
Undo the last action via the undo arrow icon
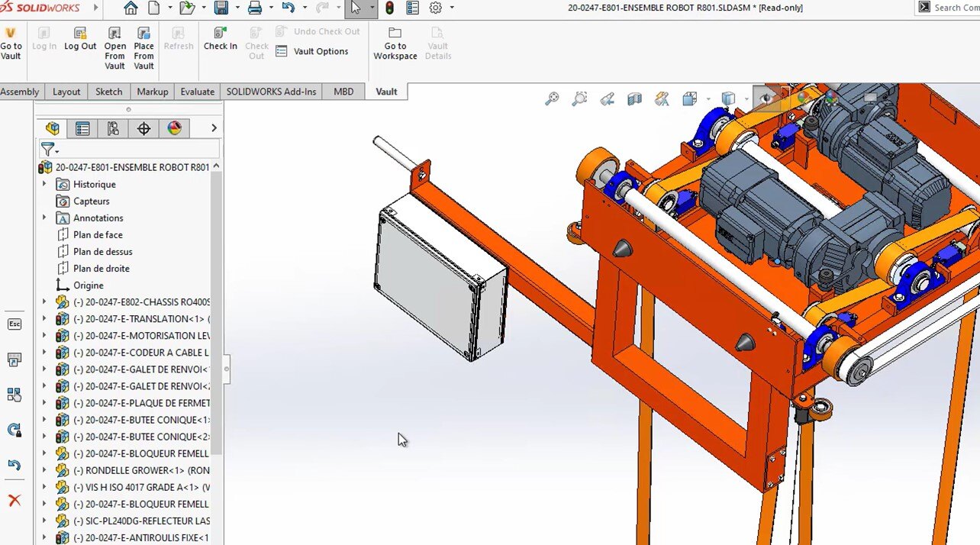coord(288,8)
